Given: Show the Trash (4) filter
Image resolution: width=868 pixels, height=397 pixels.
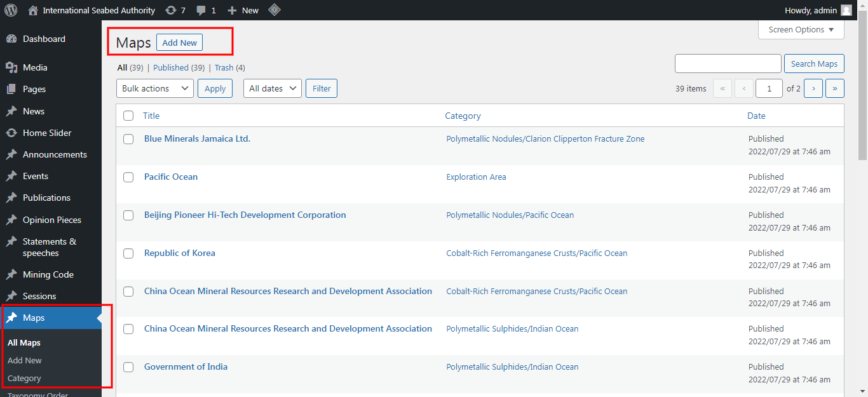Looking at the screenshot, I should 230,67.
